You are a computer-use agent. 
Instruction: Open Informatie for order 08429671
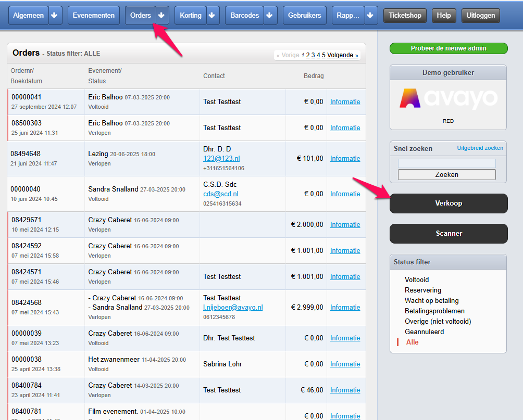click(345, 224)
